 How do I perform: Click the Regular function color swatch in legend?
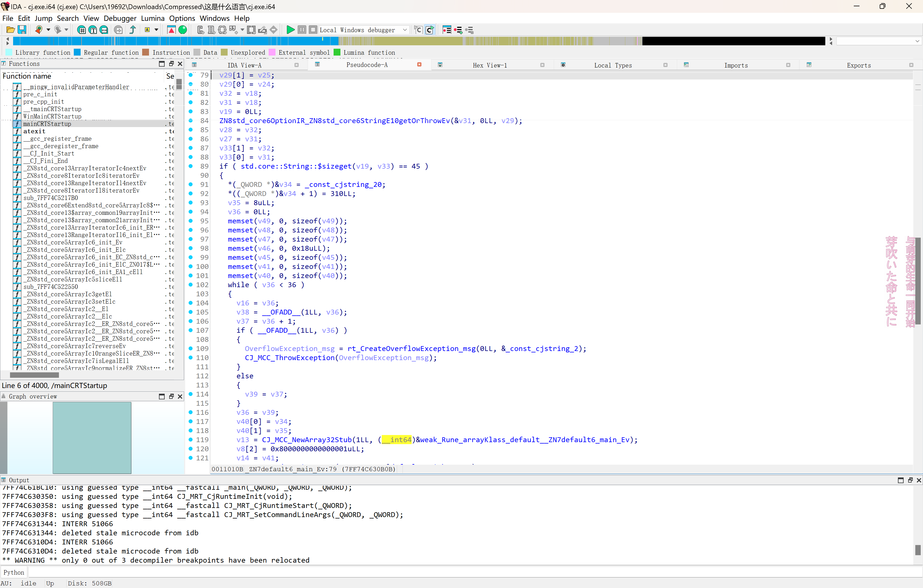[x=77, y=52]
